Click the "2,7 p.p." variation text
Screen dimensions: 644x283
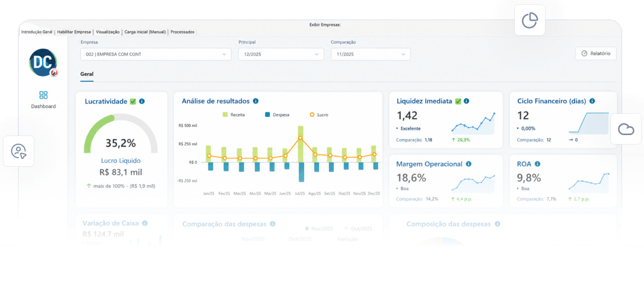[x=581, y=199]
